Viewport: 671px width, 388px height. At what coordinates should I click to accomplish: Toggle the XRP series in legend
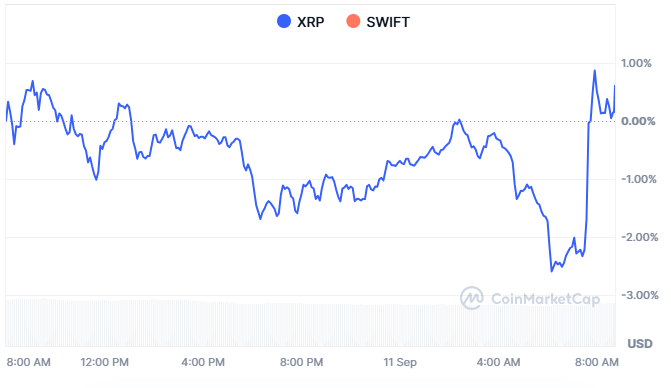click(301, 21)
